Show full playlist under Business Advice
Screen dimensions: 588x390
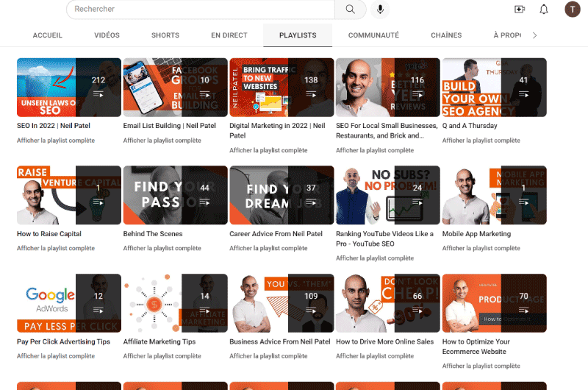(268, 356)
